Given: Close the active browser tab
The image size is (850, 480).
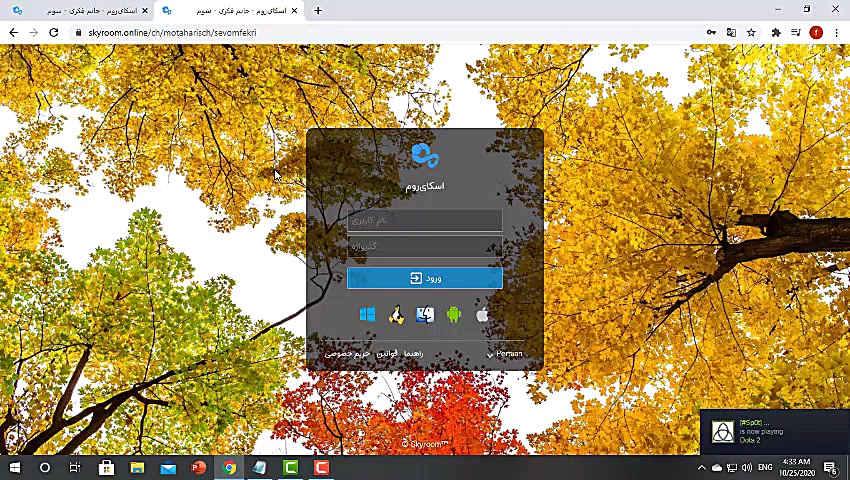Looking at the screenshot, I should click(294, 11).
